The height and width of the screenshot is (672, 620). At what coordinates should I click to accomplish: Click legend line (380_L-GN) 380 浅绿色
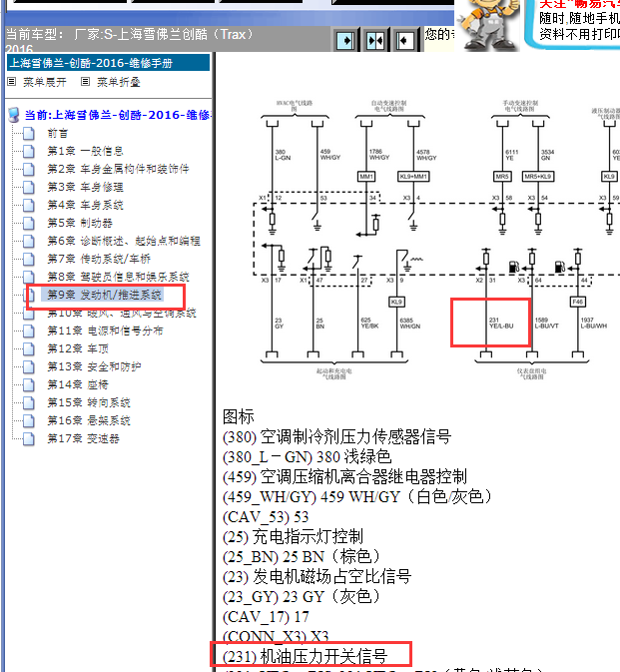307,457
